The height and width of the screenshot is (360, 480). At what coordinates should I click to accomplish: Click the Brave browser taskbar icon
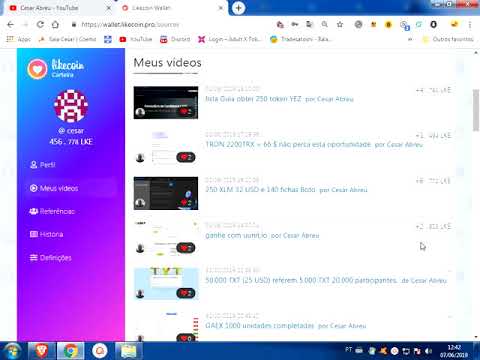tap(42, 351)
